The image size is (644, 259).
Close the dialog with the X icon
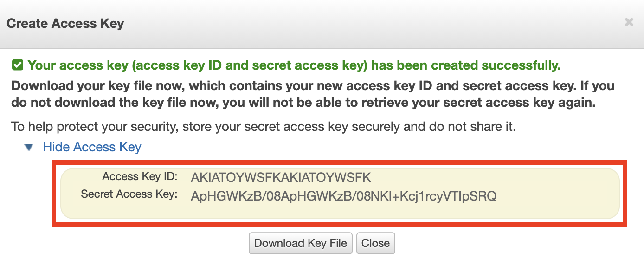pyautogui.click(x=629, y=22)
